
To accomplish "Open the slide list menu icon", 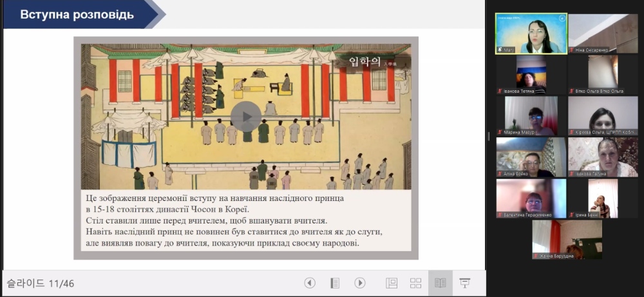I will [335, 283].
